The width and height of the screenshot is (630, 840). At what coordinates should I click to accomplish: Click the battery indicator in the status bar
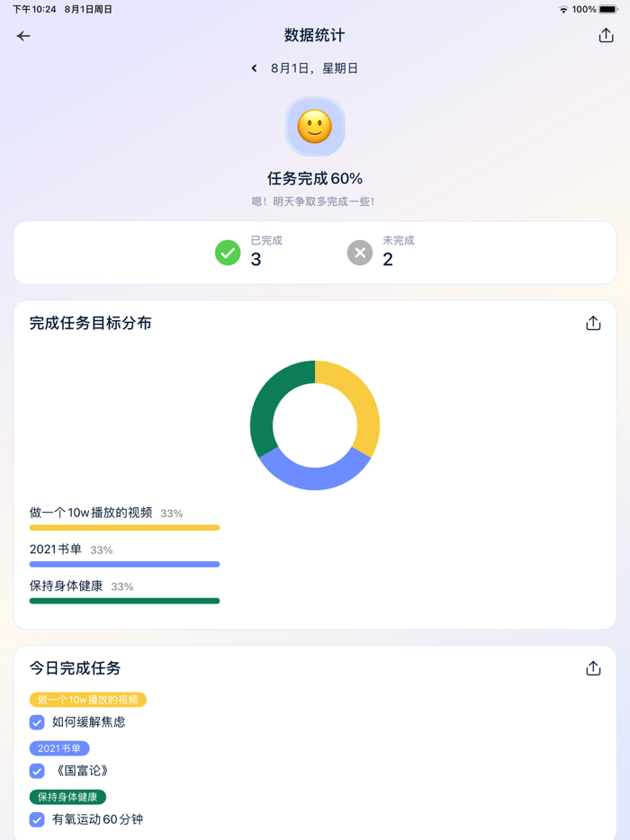[x=609, y=10]
